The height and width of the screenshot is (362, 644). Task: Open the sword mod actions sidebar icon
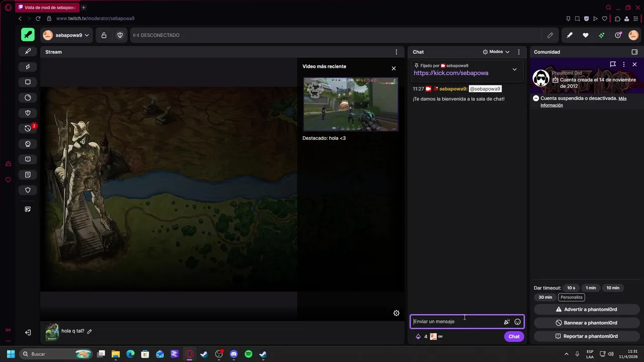coord(28,51)
